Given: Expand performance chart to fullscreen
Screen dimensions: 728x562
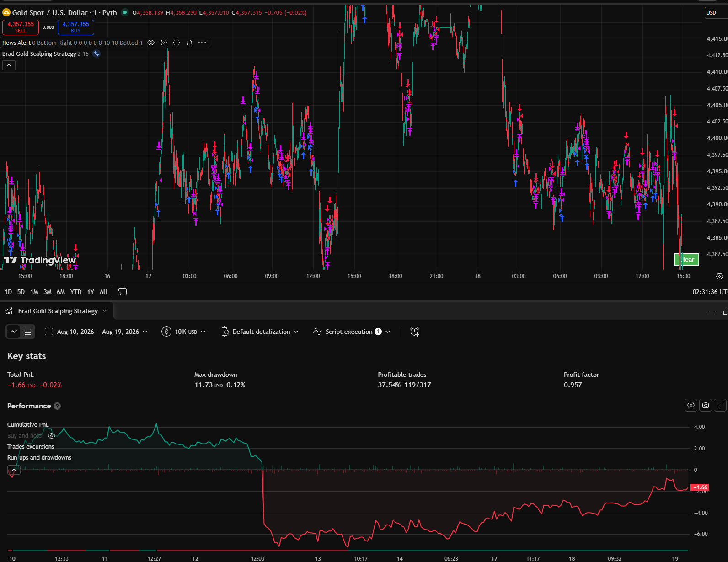Looking at the screenshot, I should (720, 405).
